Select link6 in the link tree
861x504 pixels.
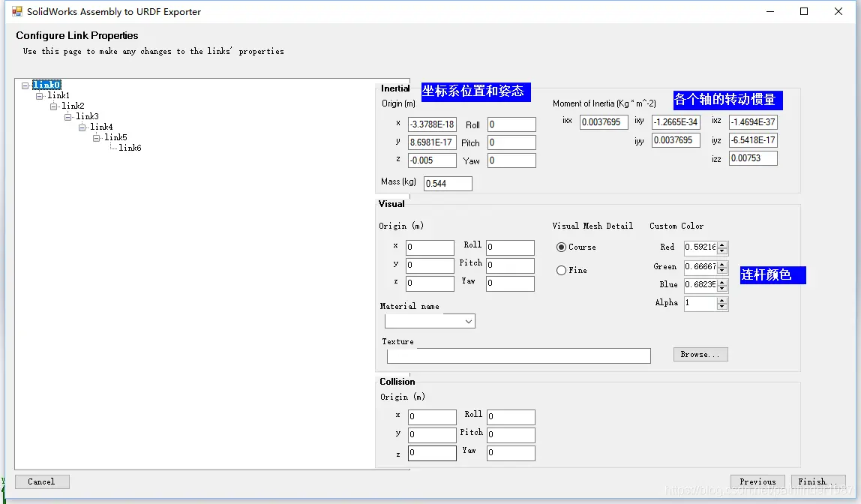pyautogui.click(x=130, y=148)
